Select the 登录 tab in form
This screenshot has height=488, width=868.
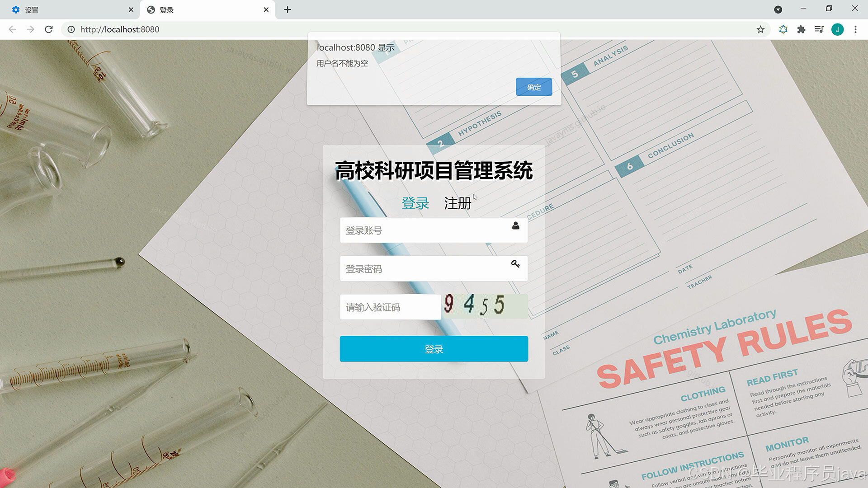[415, 203]
